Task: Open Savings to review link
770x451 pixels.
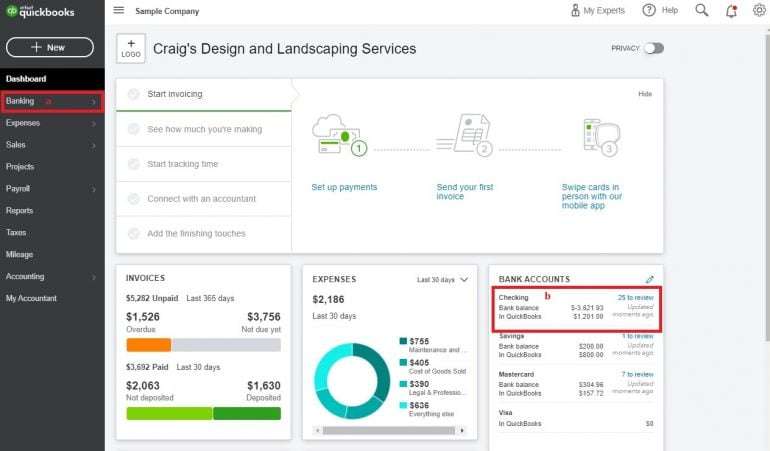Action: coord(637,336)
